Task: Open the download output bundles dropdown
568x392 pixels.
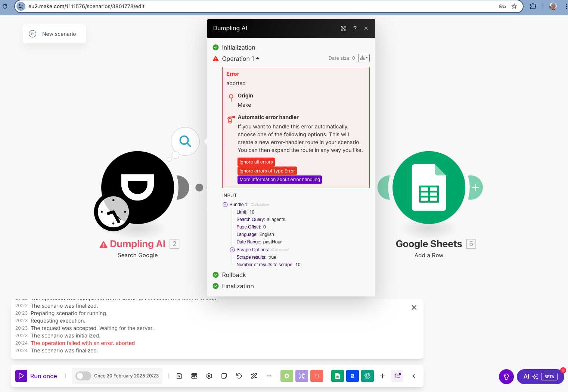Action: pyautogui.click(x=364, y=58)
